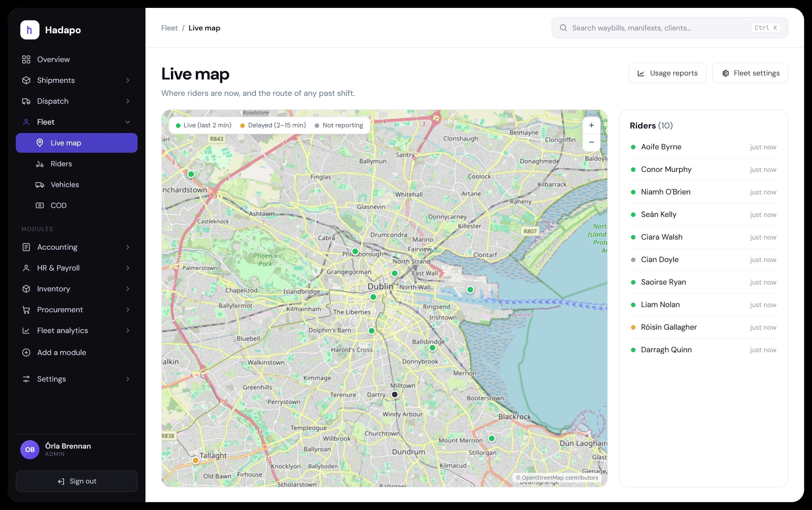Expand the Shipments chevron
The width and height of the screenshot is (812, 510).
128,80
